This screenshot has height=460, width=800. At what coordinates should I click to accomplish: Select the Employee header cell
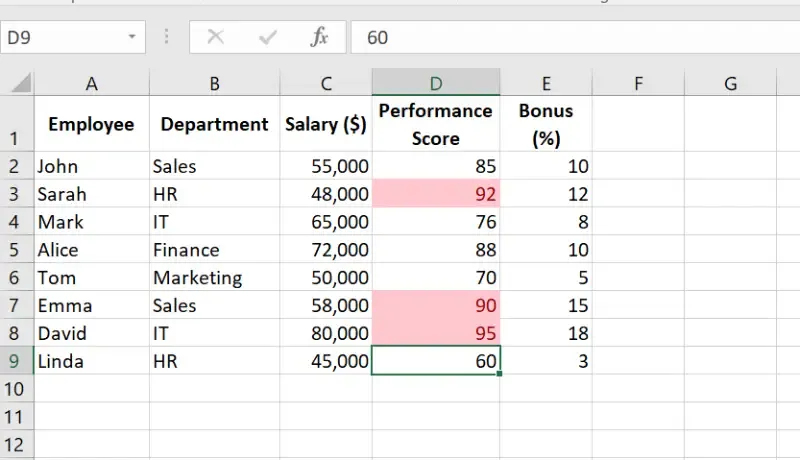pyautogui.click(x=92, y=124)
